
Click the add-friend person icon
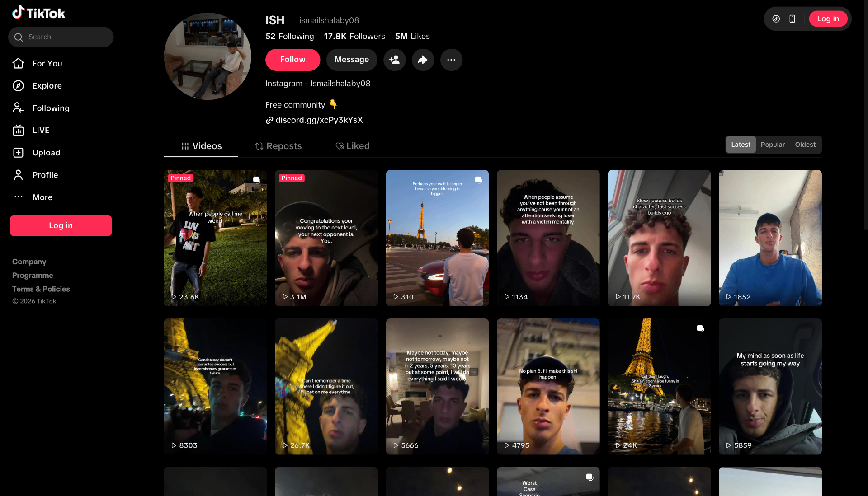[x=395, y=60]
